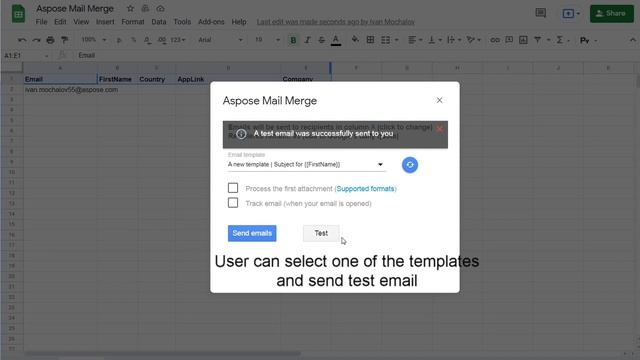Expand the merge cells options arrow
This screenshot has width=640, height=360.
coord(396,40)
